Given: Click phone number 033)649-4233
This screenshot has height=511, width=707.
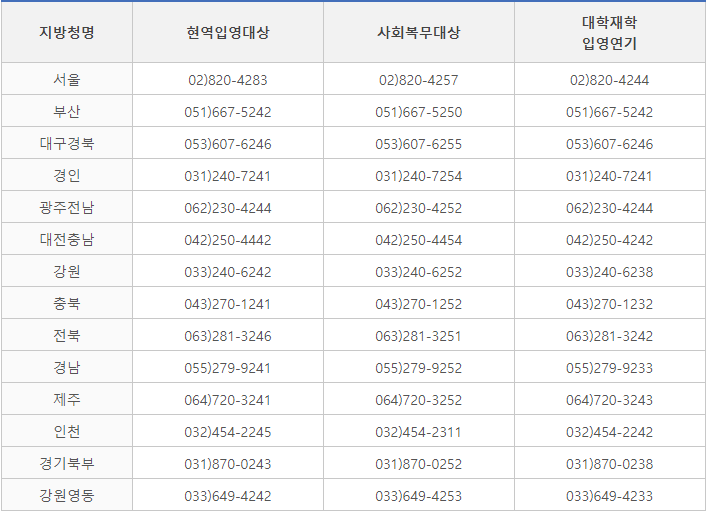Looking at the screenshot, I should tap(610, 497).
